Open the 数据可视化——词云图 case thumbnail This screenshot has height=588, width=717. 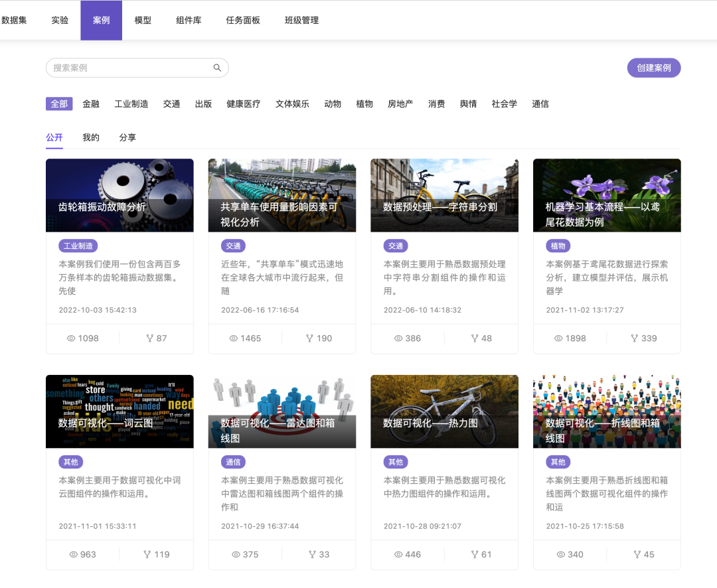119,411
